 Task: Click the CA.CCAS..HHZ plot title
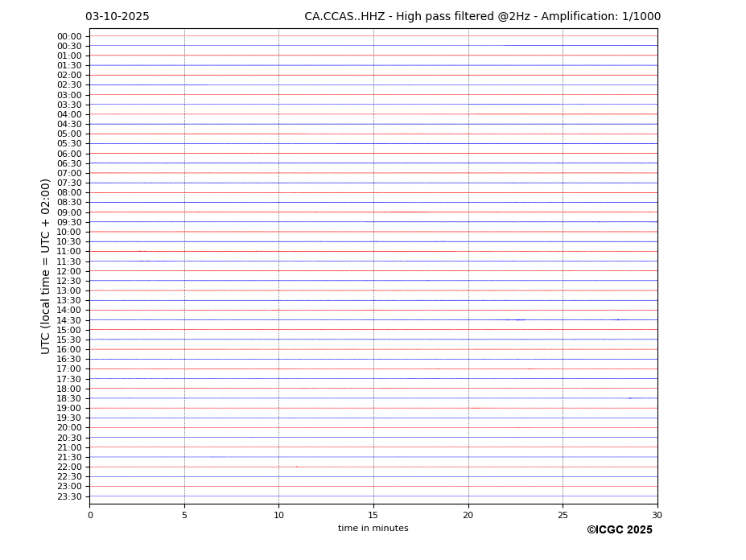[x=482, y=17]
